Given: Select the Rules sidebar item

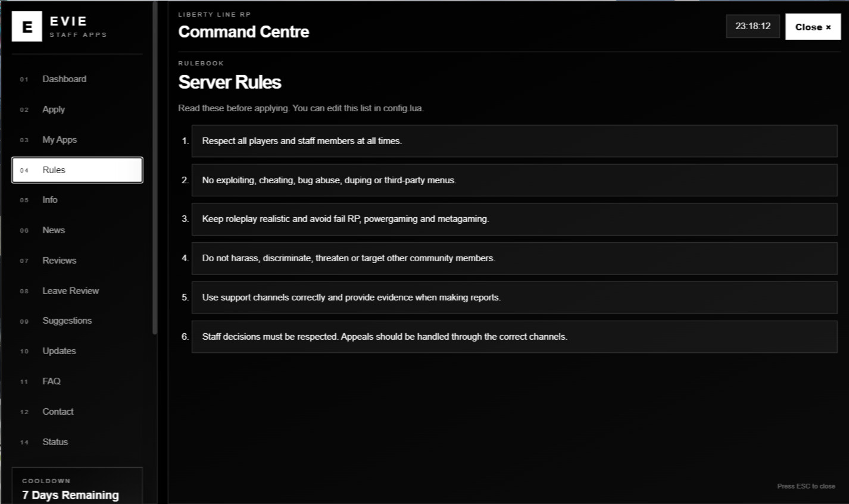Looking at the screenshot, I should point(77,170).
